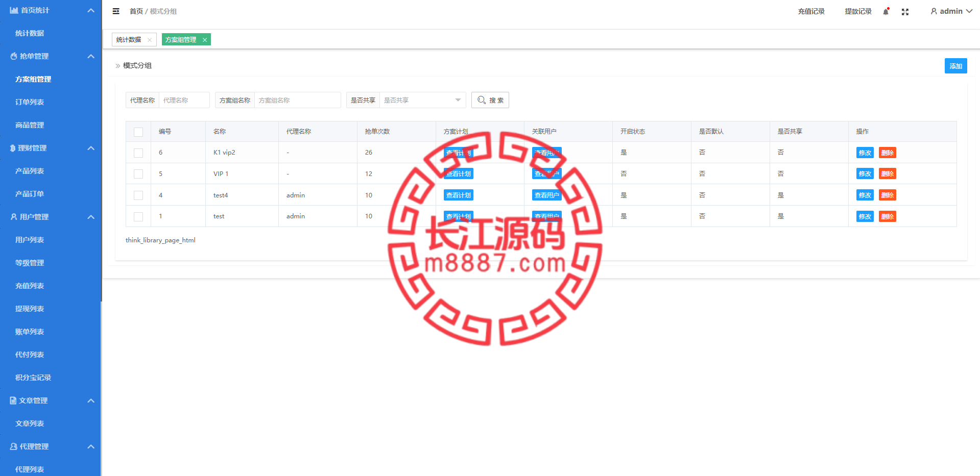Open 用户列表 in the sidebar
Viewport: 980px width, 476px height.
[x=30, y=240]
